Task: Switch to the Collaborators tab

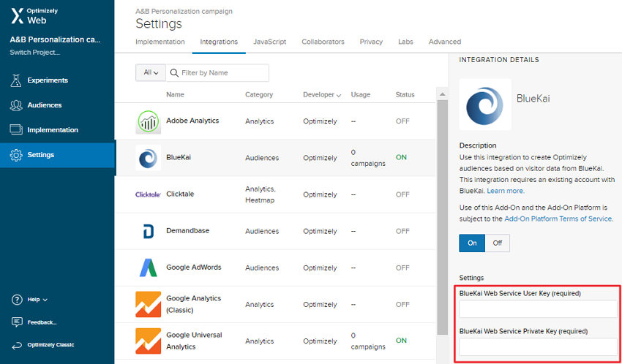Action: pos(323,42)
